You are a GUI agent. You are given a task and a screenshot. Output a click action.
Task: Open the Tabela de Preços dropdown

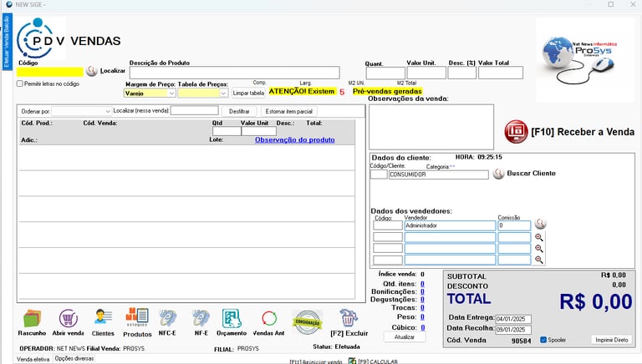[x=223, y=94]
